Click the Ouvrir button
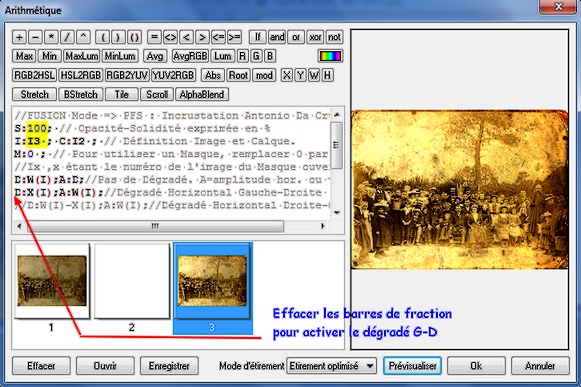This screenshot has height=387, width=581. (x=105, y=366)
